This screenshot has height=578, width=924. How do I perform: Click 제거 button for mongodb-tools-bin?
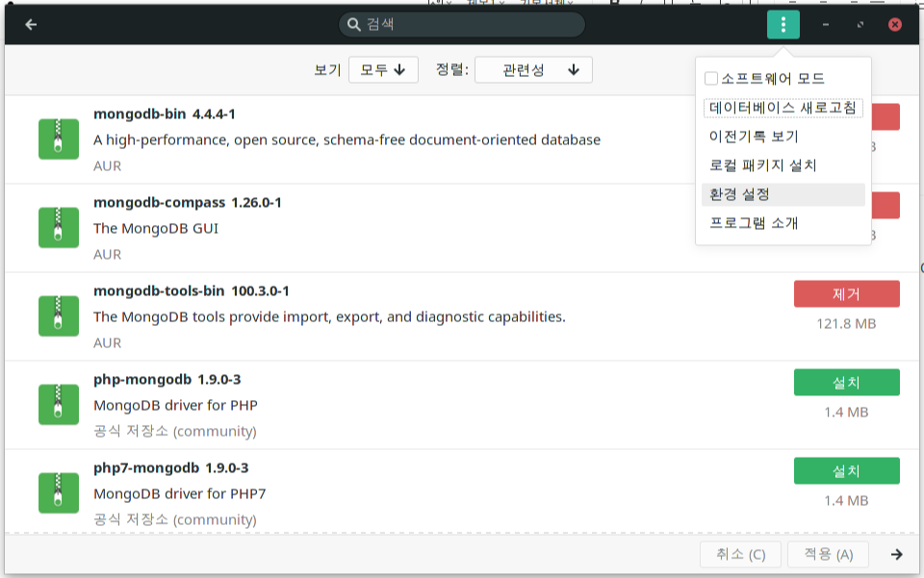[846, 293]
